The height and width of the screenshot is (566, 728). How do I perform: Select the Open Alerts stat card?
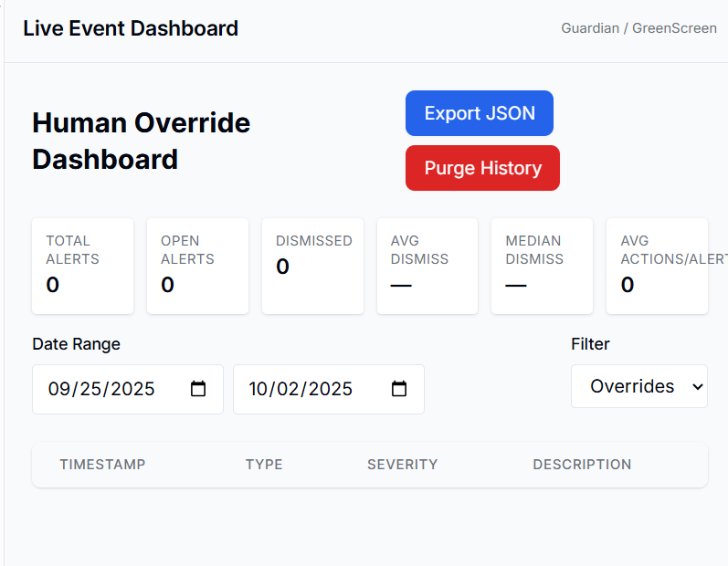(197, 266)
